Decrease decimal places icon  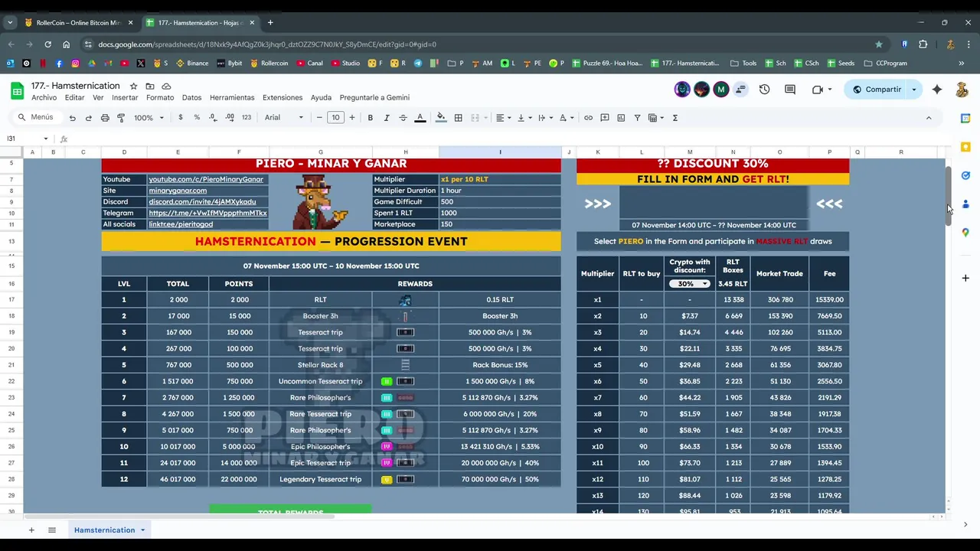click(214, 118)
